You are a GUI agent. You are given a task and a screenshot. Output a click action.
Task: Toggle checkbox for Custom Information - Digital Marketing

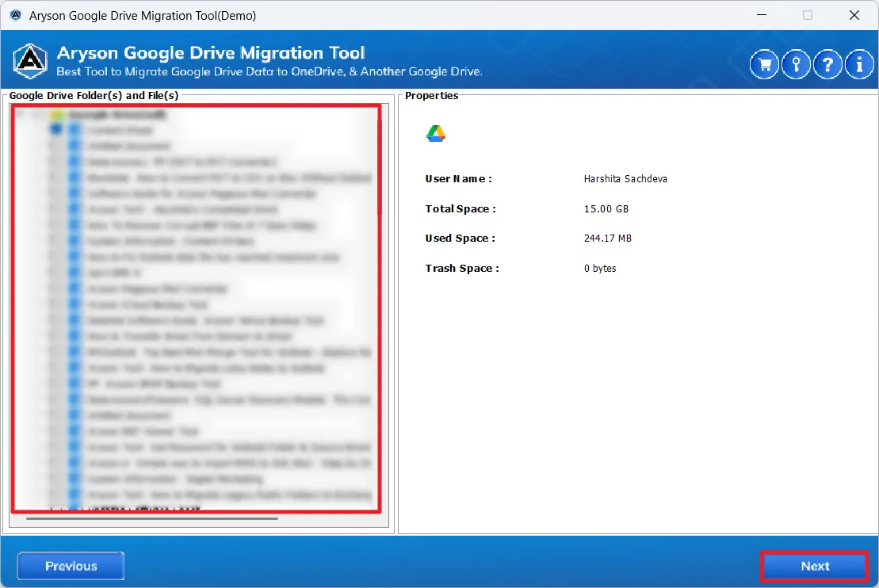click(x=55, y=479)
